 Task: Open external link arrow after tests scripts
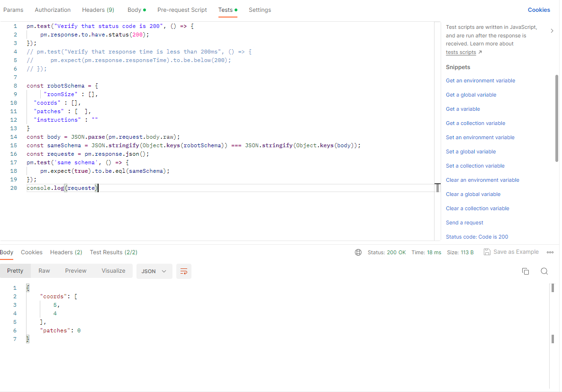pos(480,52)
